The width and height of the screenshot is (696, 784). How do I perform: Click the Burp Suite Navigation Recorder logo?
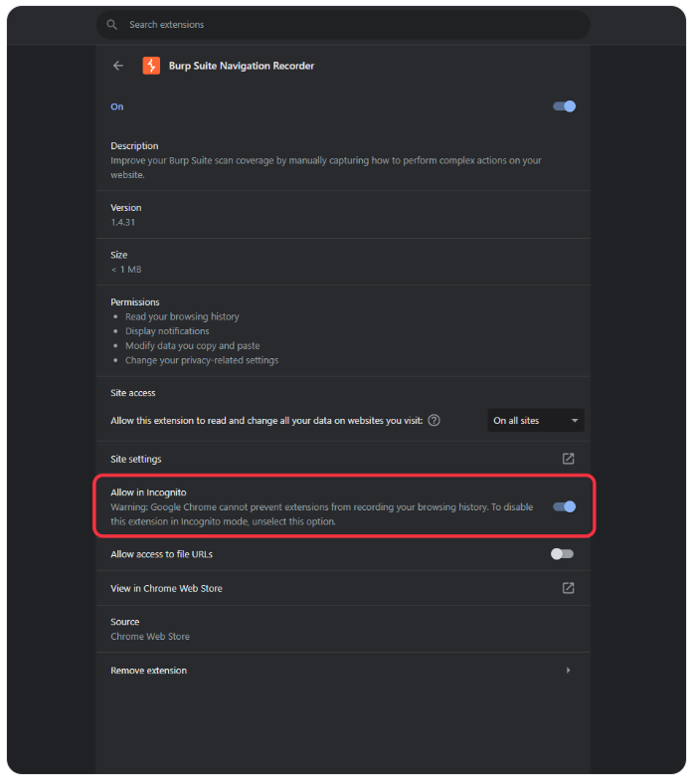click(151, 66)
